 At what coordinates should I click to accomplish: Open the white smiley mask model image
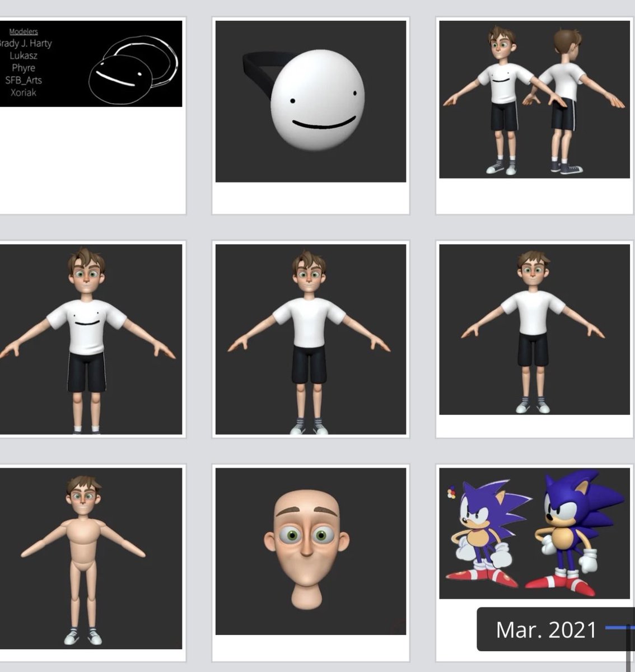click(311, 101)
